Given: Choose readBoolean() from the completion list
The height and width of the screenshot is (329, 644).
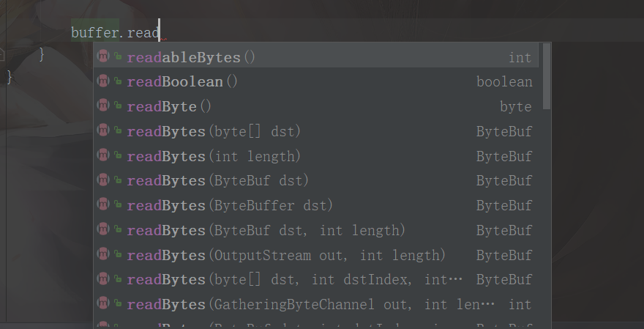Looking at the screenshot, I should pos(182,81).
